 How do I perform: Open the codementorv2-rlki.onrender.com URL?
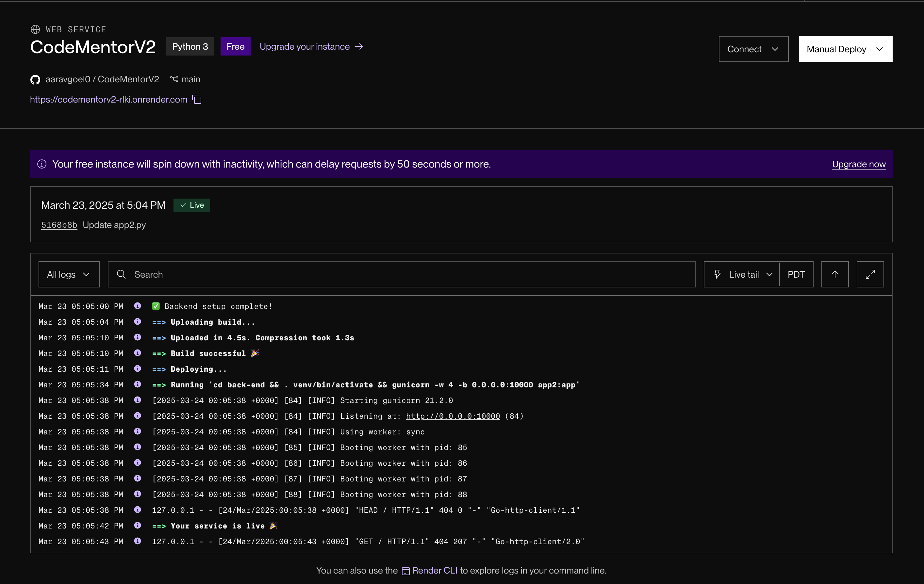[108, 99]
